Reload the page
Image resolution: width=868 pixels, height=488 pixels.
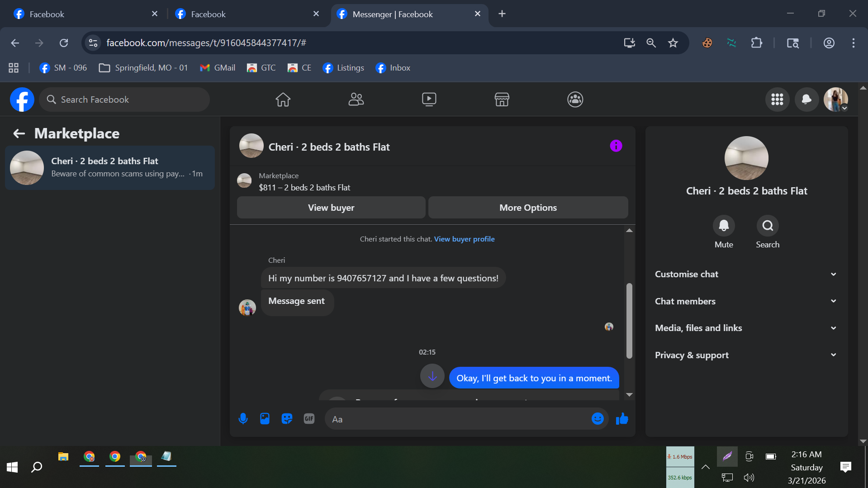point(64,43)
